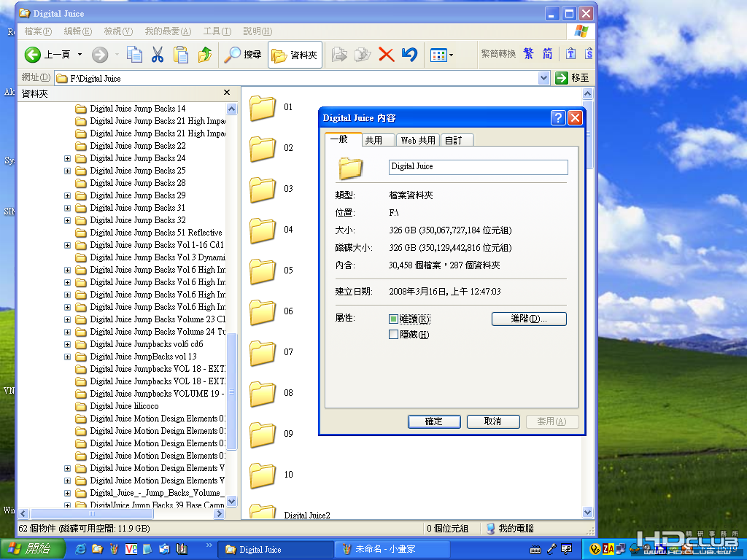This screenshot has width=747, height=560.
Task: Open the 檔案 menu
Action: pyautogui.click(x=38, y=31)
